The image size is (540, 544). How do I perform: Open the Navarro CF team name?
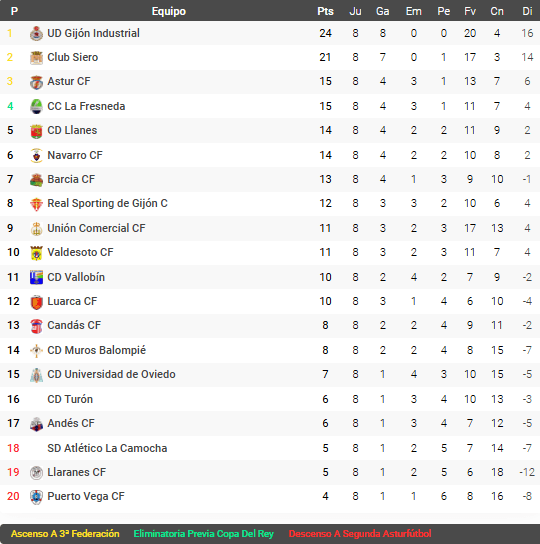click(x=75, y=155)
